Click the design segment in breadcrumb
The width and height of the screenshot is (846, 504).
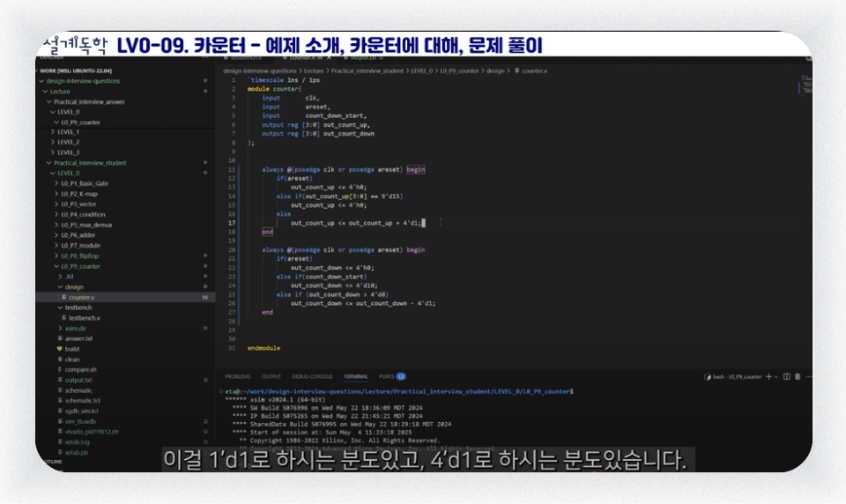point(495,70)
